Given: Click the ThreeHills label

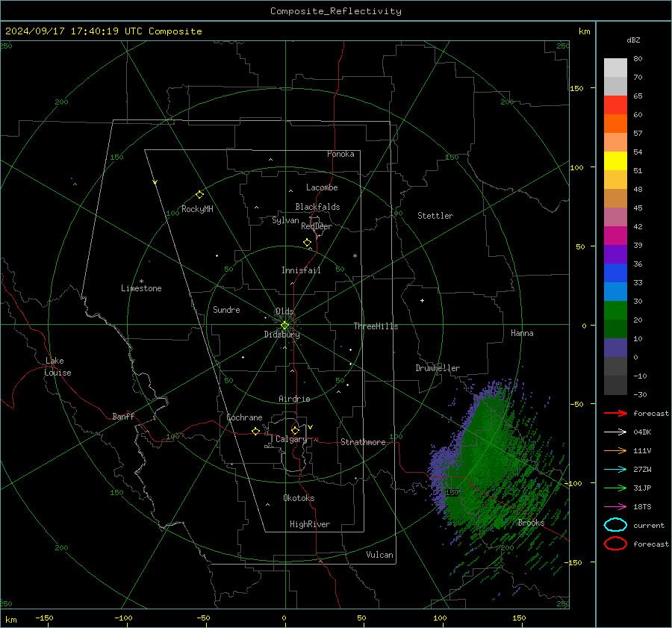Looking at the screenshot, I should (x=376, y=326).
